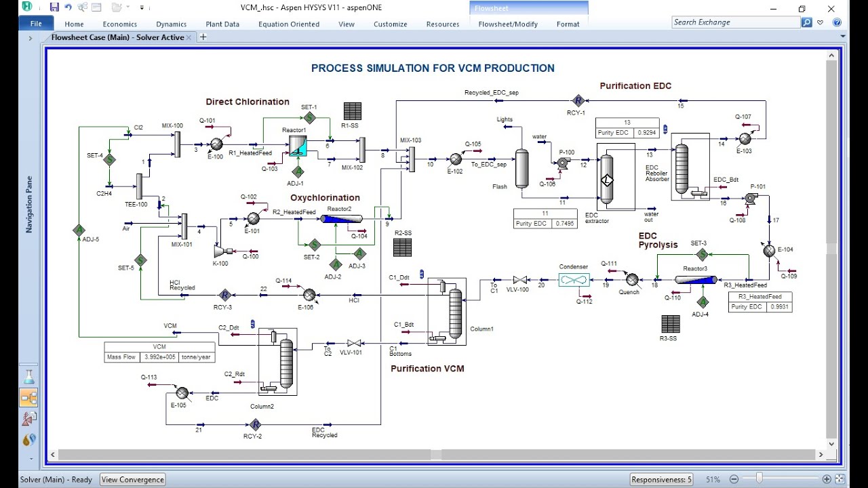Screen dimensions: 868x488
Task: Click the vertical scrollbar of the flowsheet
Action: coord(832,250)
